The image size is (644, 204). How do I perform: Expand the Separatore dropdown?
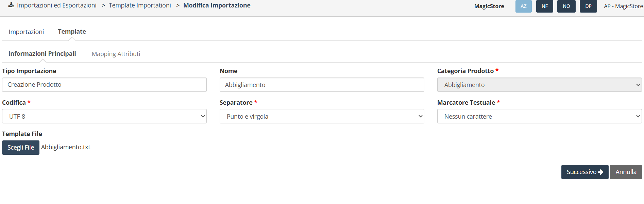point(322,116)
